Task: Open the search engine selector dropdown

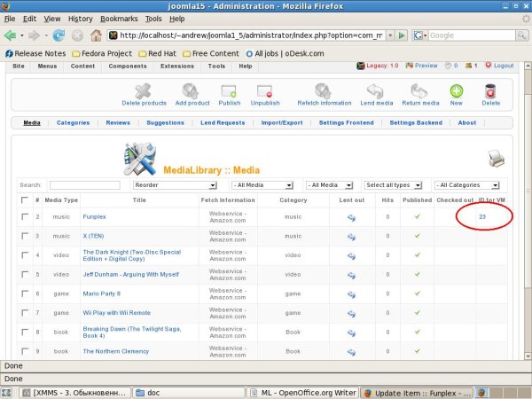Action: tap(420, 35)
